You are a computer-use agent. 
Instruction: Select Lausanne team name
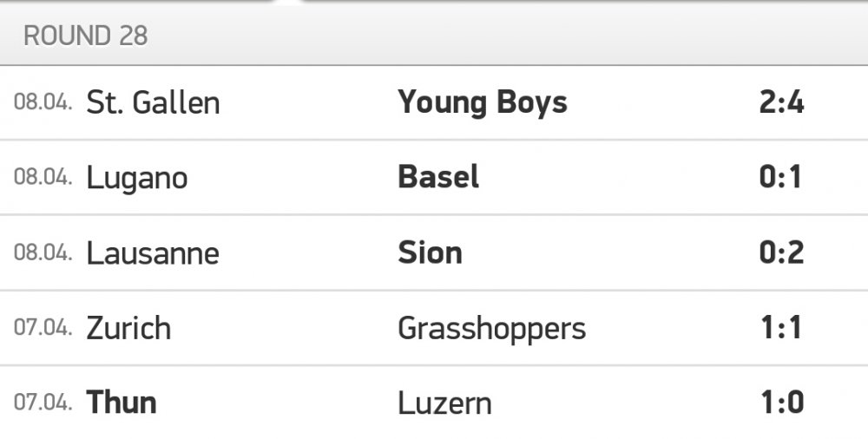pyautogui.click(x=154, y=253)
